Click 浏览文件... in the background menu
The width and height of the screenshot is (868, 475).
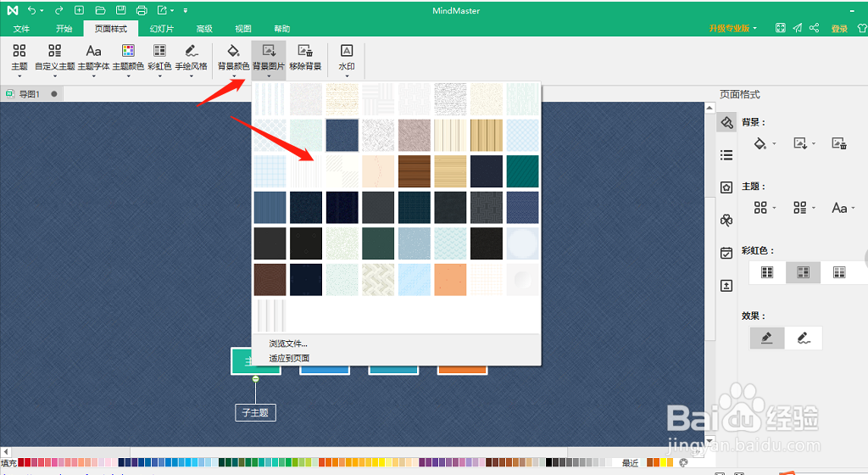click(288, 344)
